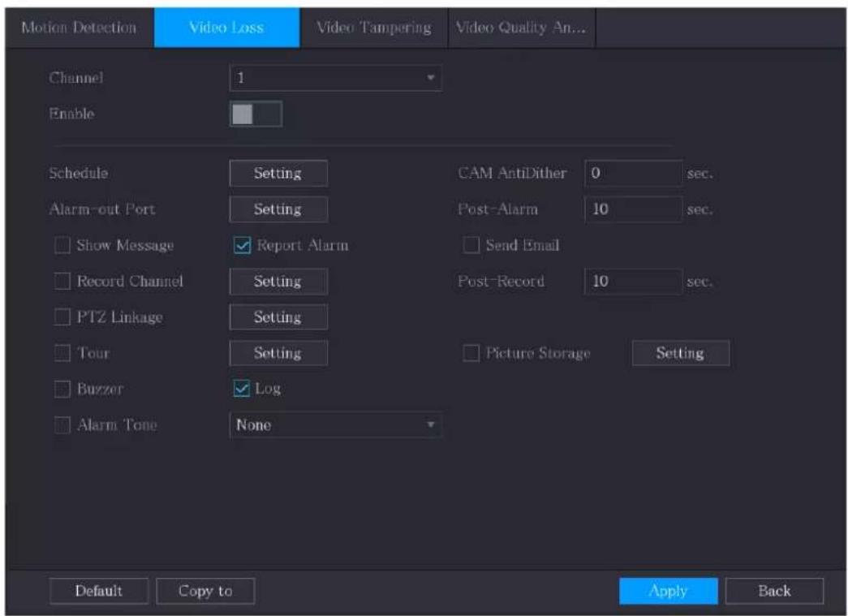The width and height of the screenshot is (848, 616).
Task: Tick the Record Channel checkbox
Action: pyautogui.click(x=62, y=282)
